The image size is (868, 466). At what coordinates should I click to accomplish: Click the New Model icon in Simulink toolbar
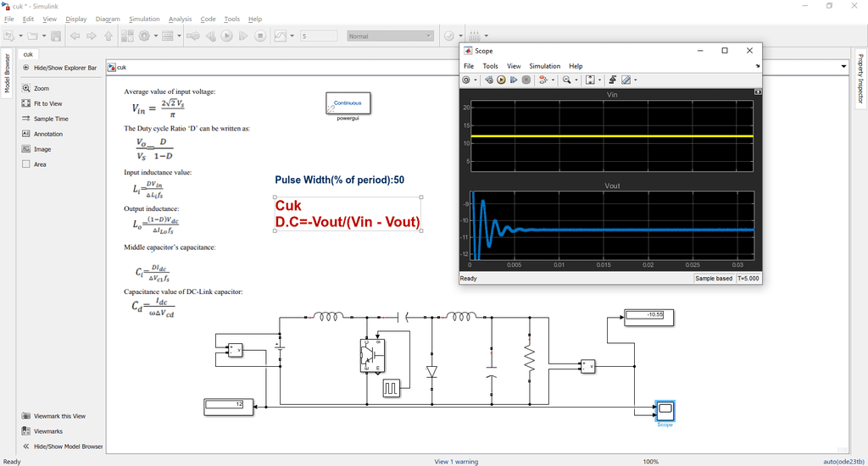point(8,36)
